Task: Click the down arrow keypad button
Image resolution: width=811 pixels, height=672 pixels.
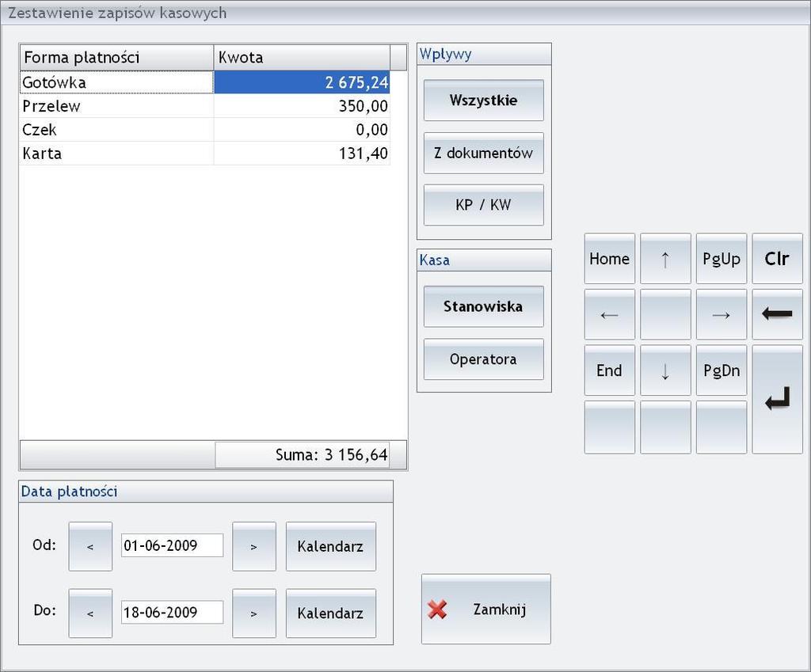Action: pos(665,370)
